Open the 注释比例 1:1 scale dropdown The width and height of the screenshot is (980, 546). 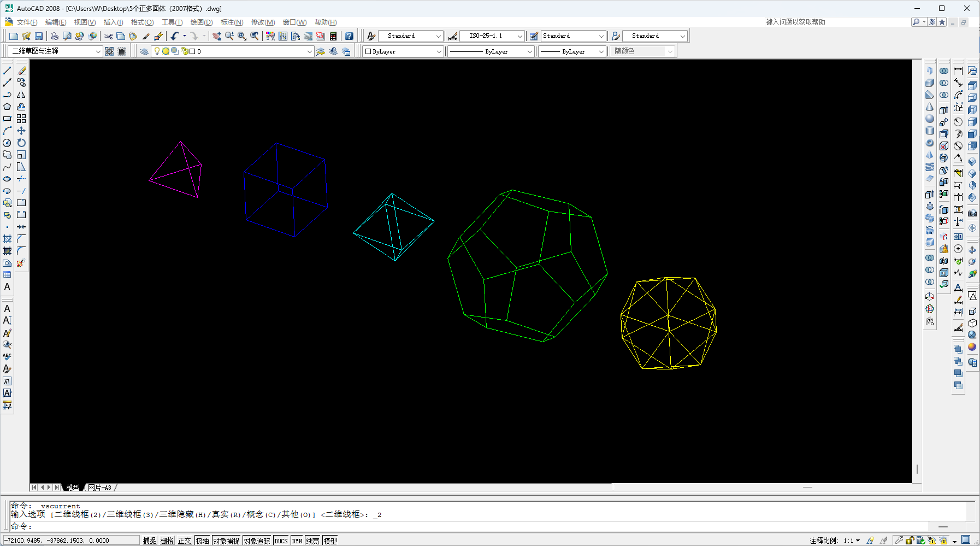(852, 541)
